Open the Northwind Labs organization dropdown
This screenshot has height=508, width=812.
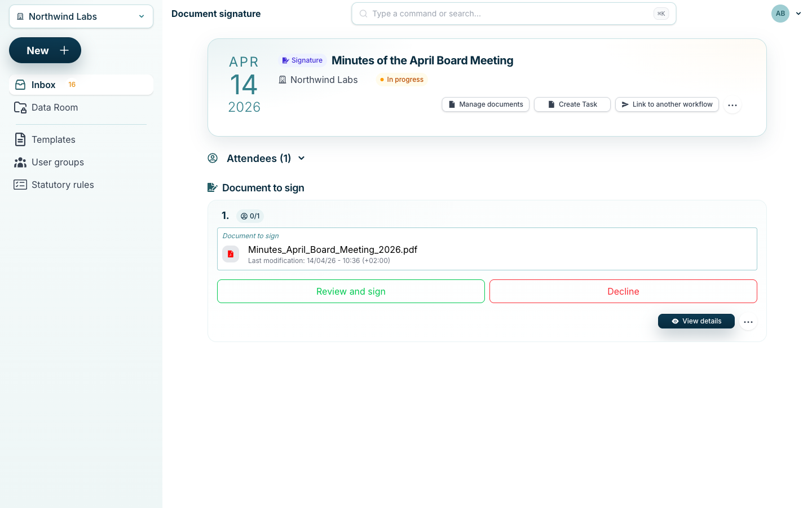coord(81,16)
